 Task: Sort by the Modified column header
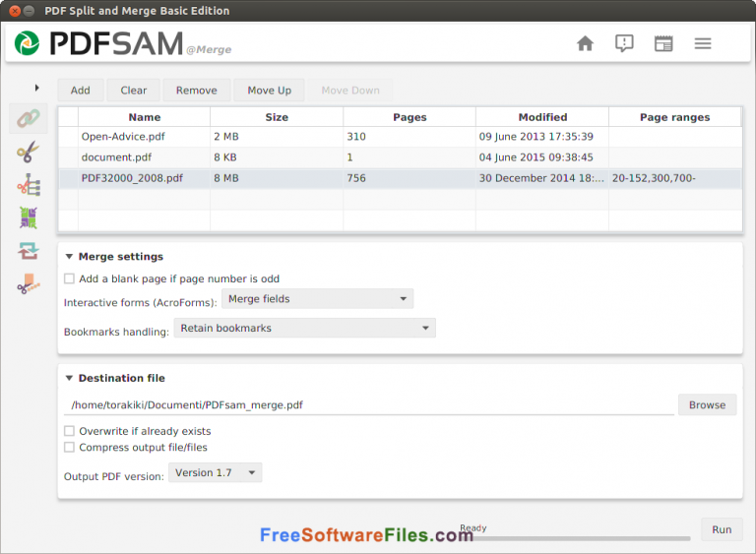click(x=542, y=117)
